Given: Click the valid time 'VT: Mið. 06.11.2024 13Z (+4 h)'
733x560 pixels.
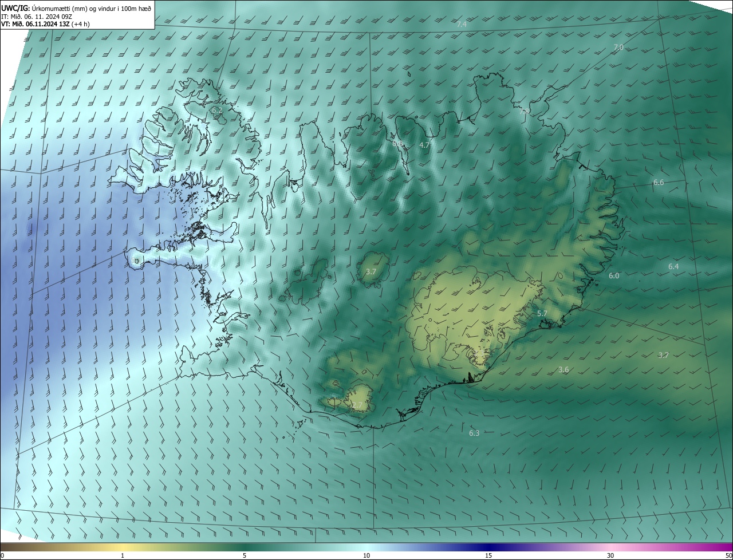Looking at the screenshot, I should coord(45,24).
